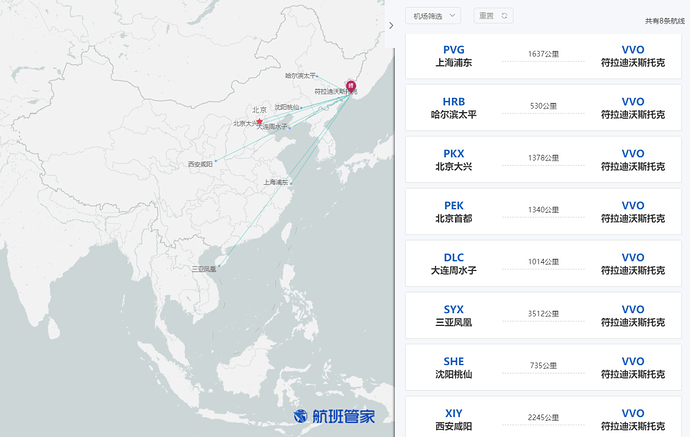Click the 航班管家 logo on the map

tap(334, 416)
